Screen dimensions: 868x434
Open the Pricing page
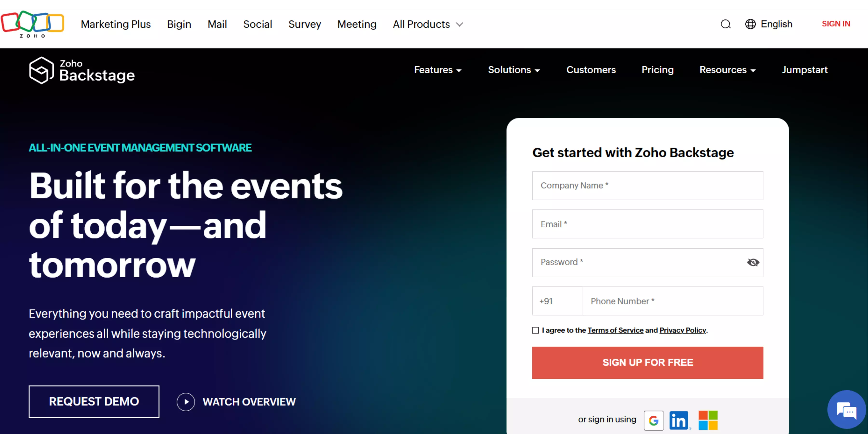point(658,70)
